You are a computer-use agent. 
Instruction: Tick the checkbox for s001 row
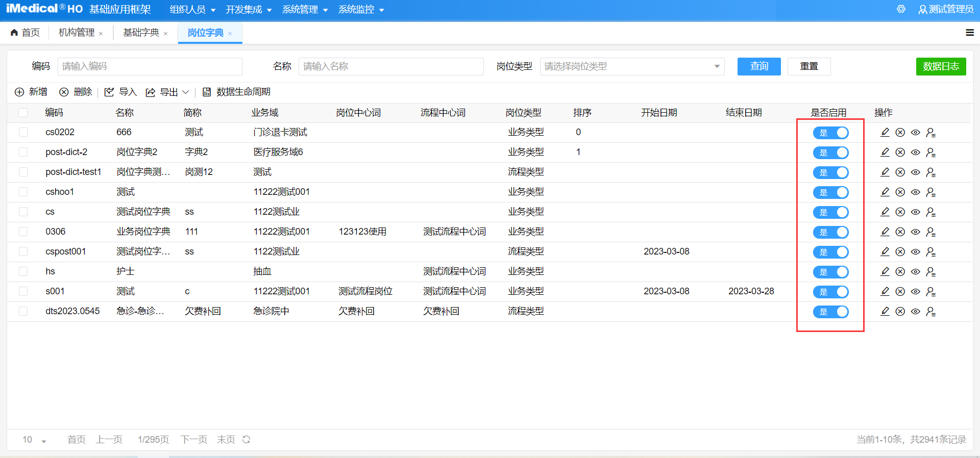tap(23, 291)
